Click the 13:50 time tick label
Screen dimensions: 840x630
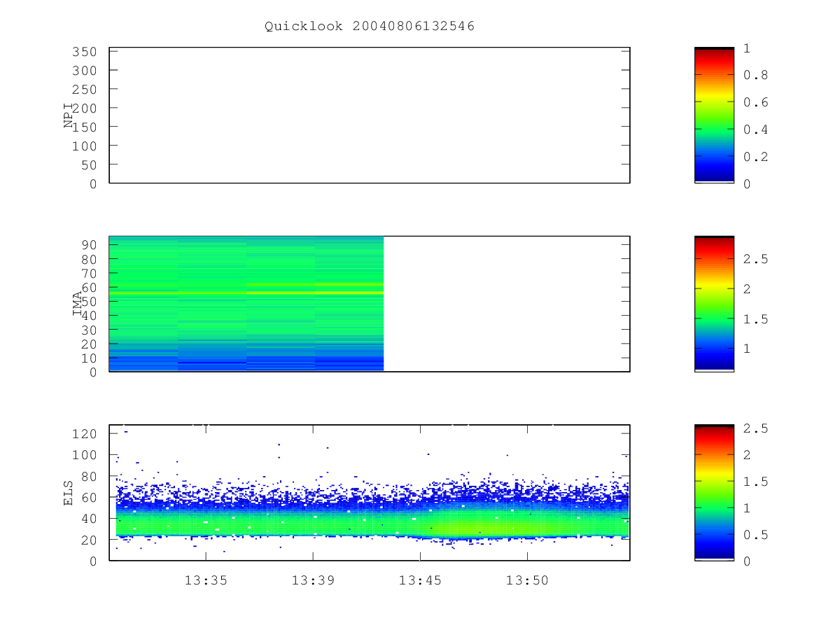coord(526,580)
